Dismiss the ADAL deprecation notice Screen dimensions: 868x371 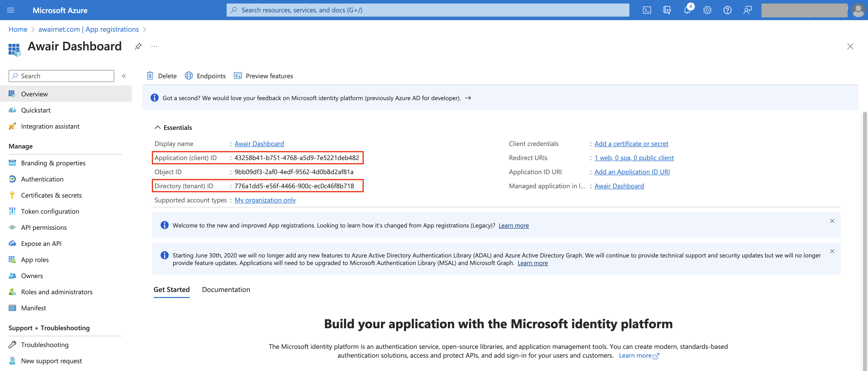(x=832, y=251)
